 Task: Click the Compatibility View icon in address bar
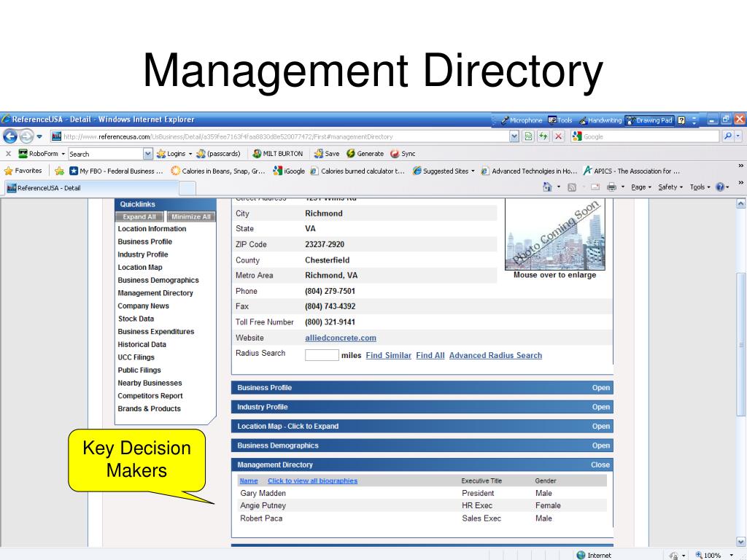click(528, 136)
